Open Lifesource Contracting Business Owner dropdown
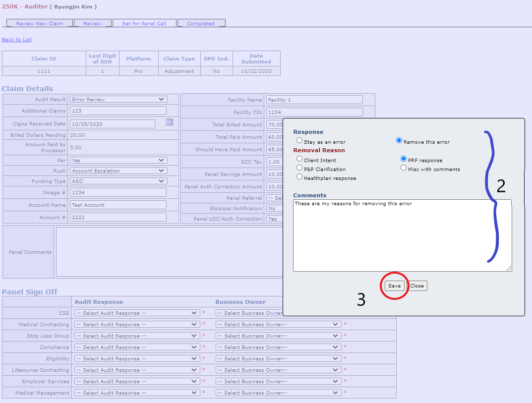Image resolution: width=532 pixels, height=403 pixels. [278, 370]
